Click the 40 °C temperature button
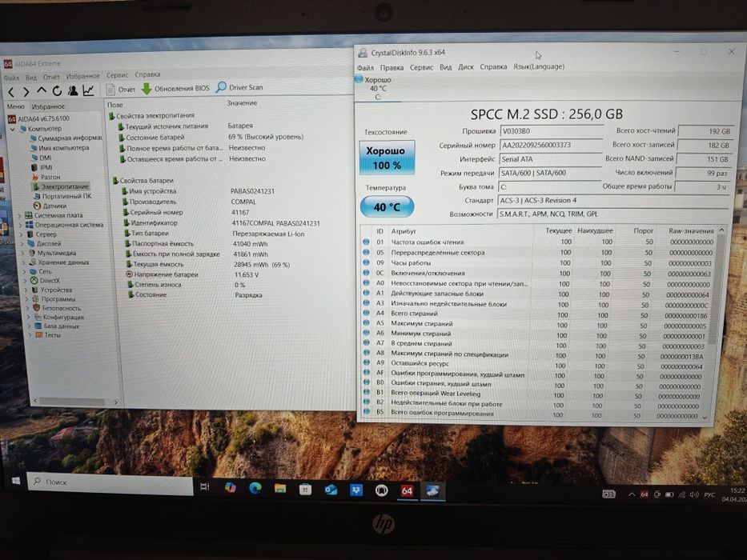The width and height of the screenshot is (747, 560). (387, 207)
